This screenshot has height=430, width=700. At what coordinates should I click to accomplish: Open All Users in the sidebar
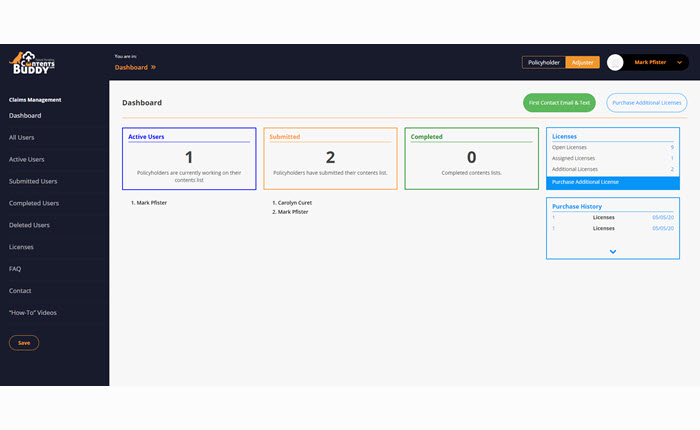pos(21,137)
